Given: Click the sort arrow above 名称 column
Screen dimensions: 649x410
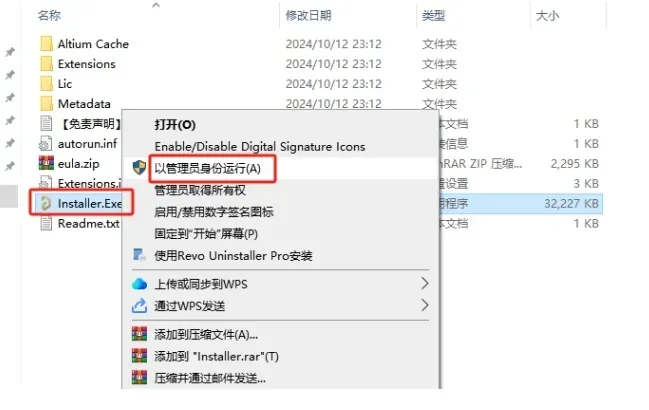Looking at the screenshot, I should click(156, 5).
